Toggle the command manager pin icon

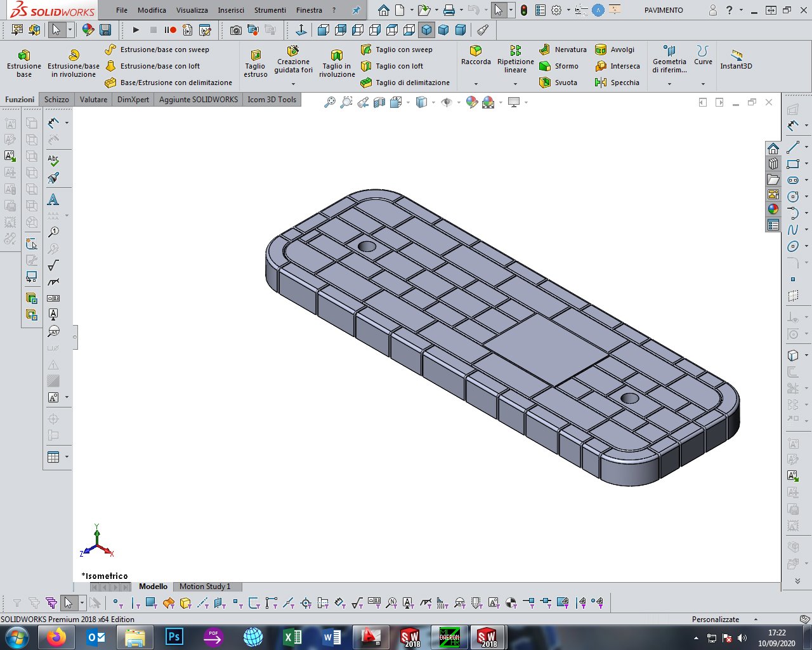click(356, 10)
